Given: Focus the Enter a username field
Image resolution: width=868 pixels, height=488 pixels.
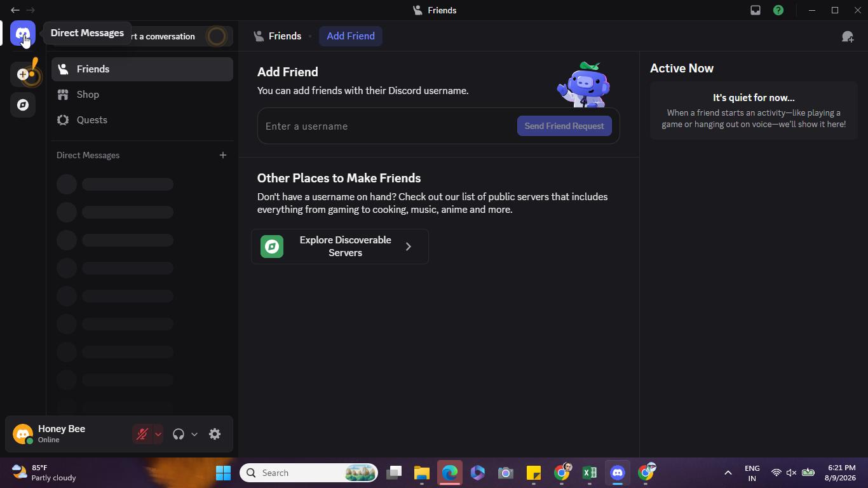Looking at the screenshot, I should click(x=388, y=126).
